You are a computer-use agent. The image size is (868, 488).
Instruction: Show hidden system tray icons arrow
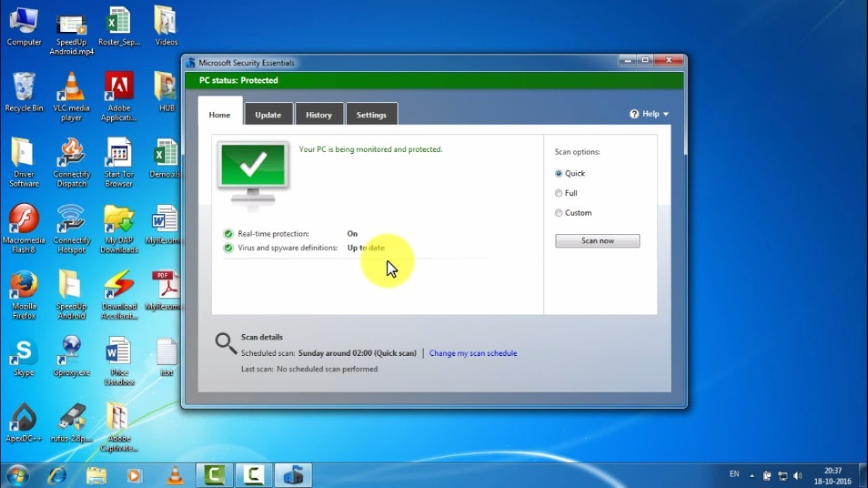pyautogui.click(x=751, y=475)
